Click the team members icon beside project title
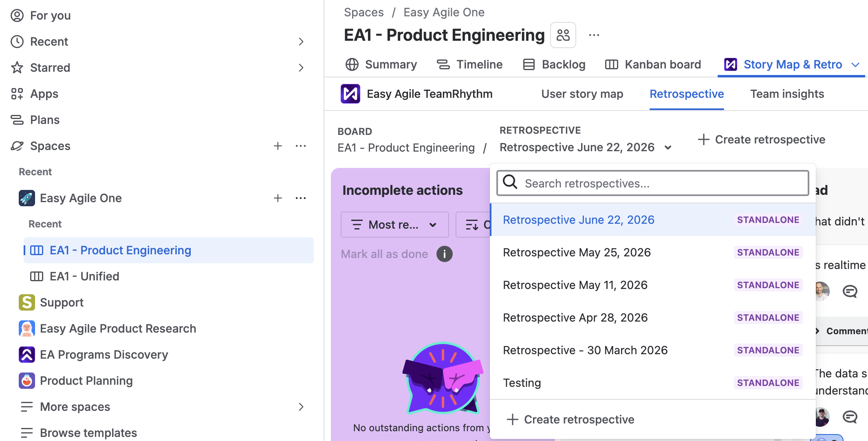 563,35
